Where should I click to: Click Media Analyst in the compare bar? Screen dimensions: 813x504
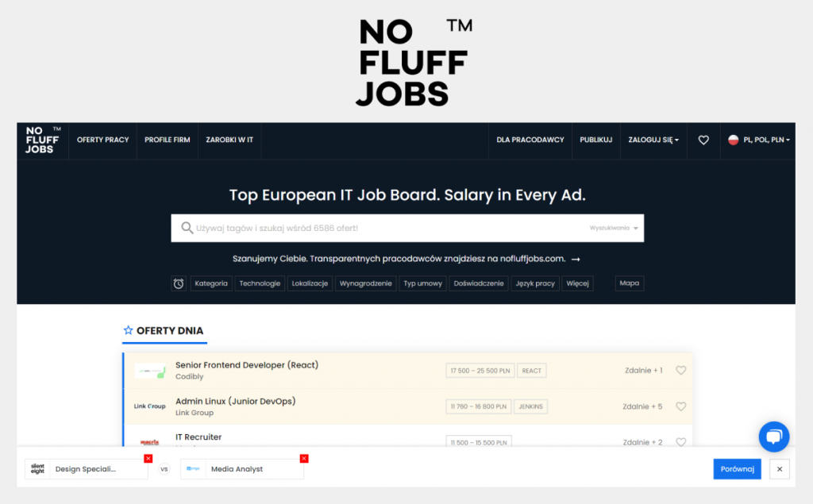pos(237,469)
